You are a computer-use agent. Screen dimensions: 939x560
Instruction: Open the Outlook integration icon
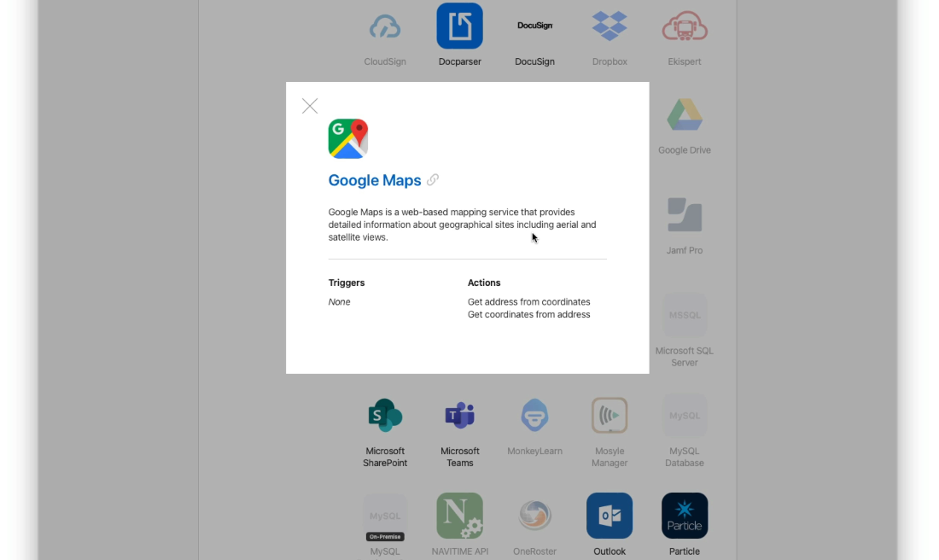609,516
